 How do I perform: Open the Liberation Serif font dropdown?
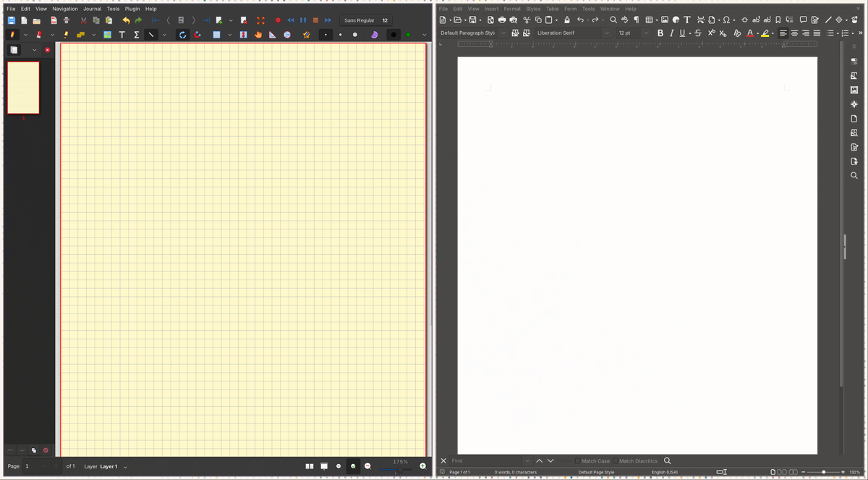607,33
